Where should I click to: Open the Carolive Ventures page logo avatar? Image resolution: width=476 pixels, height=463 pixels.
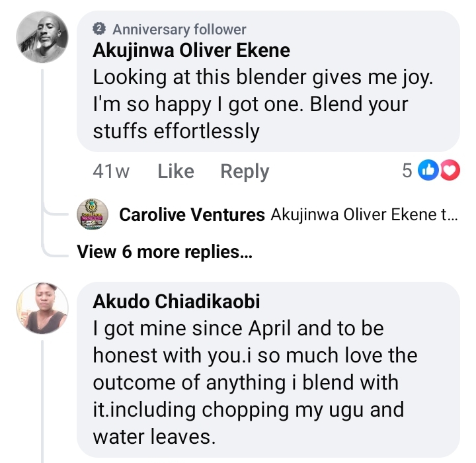[x=93, y=214]
